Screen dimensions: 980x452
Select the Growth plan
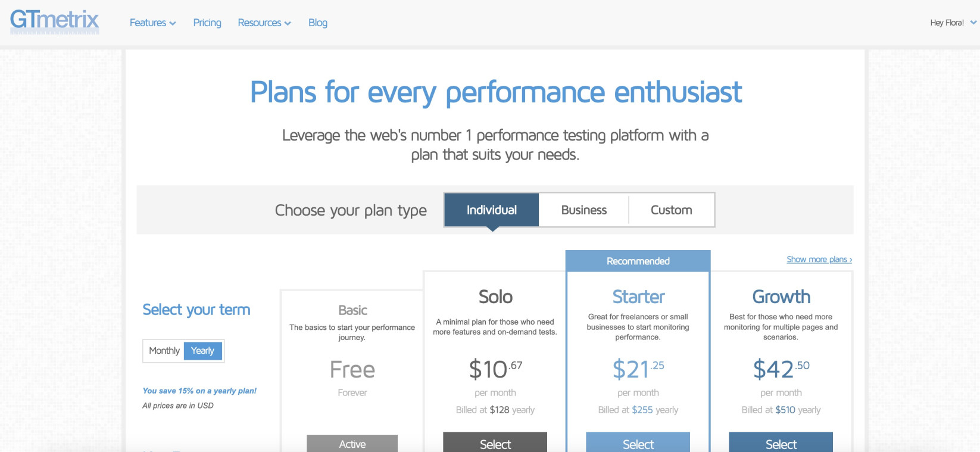(781, 443)
